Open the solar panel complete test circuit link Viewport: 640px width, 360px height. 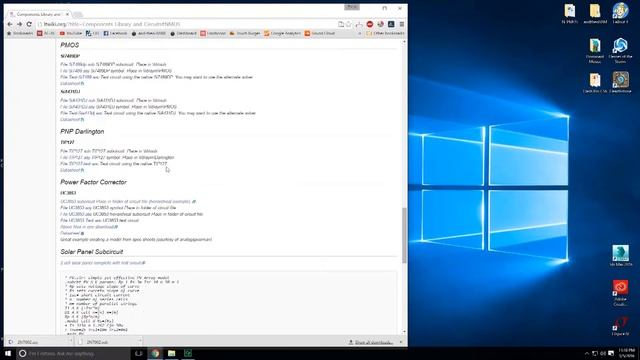(x=102, y=263)
